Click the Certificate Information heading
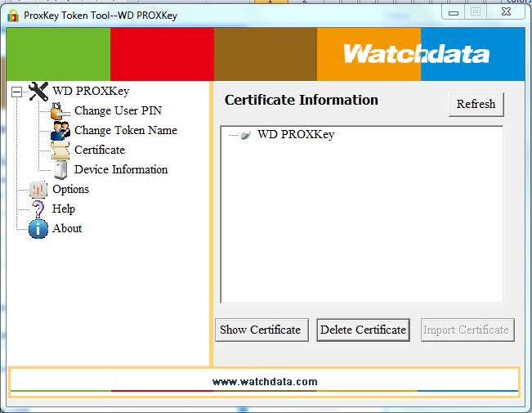 pyautogui.click(x=302, y=101)
